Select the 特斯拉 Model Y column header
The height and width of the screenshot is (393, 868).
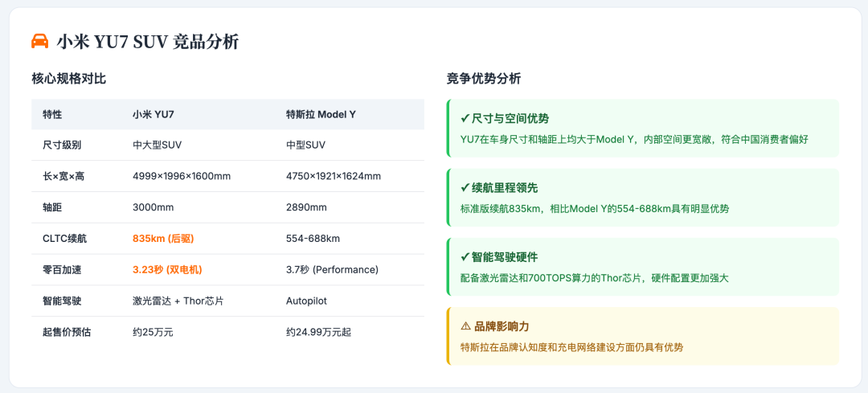click(321, 115)
